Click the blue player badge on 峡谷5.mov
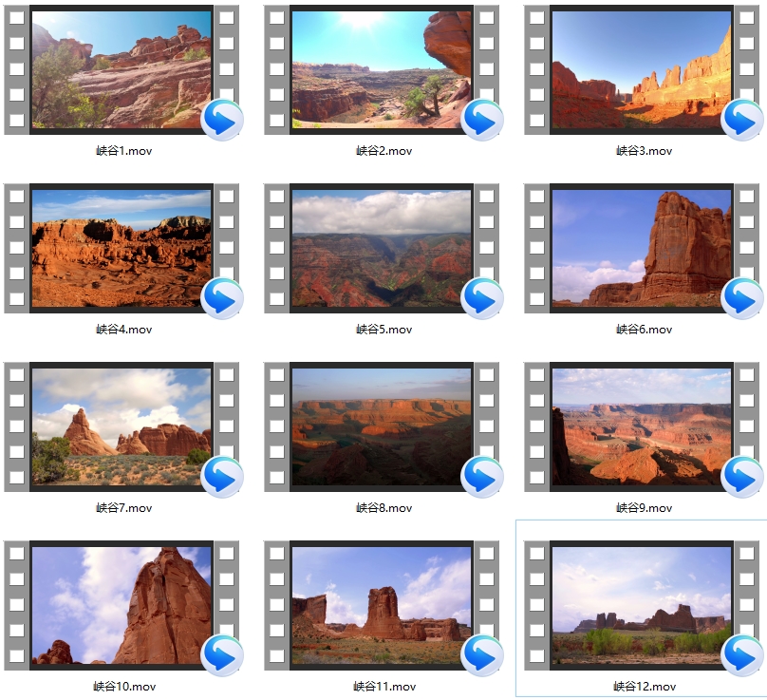Image resolution: width=767 pixels, height=700 pixels. (482, 298)
